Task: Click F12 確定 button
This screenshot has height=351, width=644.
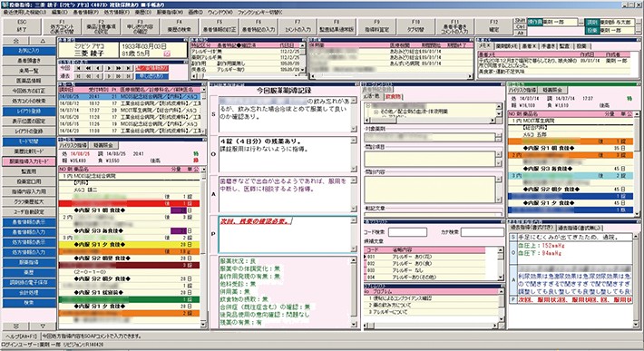Action: [x=494, y=26]
